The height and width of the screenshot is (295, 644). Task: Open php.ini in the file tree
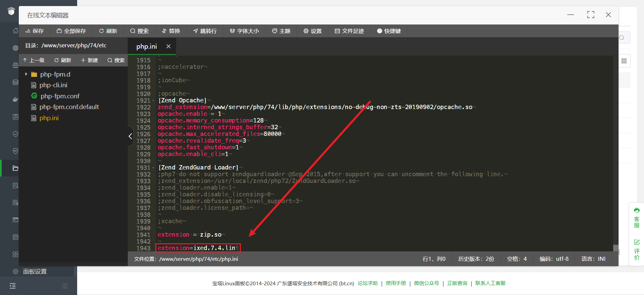[x=49, y=118]
